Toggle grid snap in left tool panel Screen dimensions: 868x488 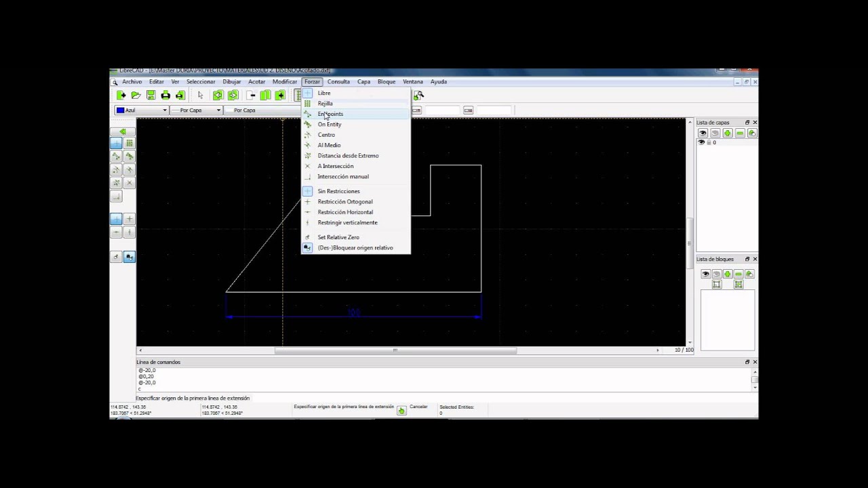point(129,143)
